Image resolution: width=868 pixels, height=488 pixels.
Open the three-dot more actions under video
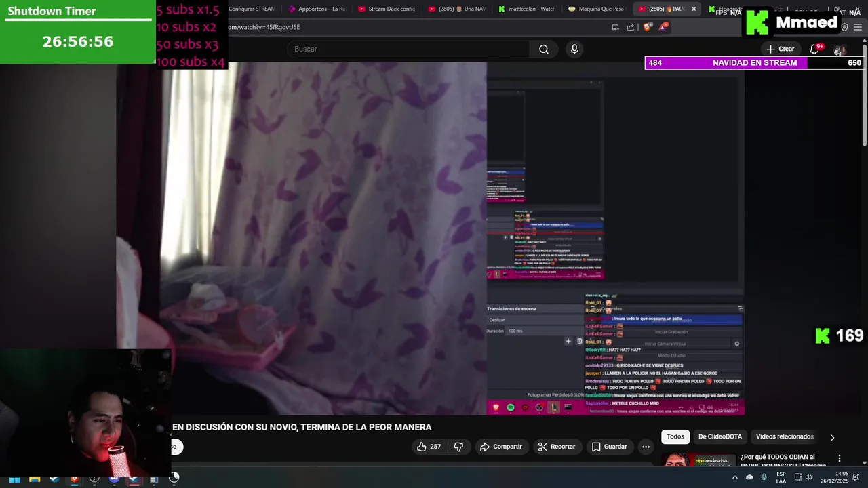coord(646,447)
